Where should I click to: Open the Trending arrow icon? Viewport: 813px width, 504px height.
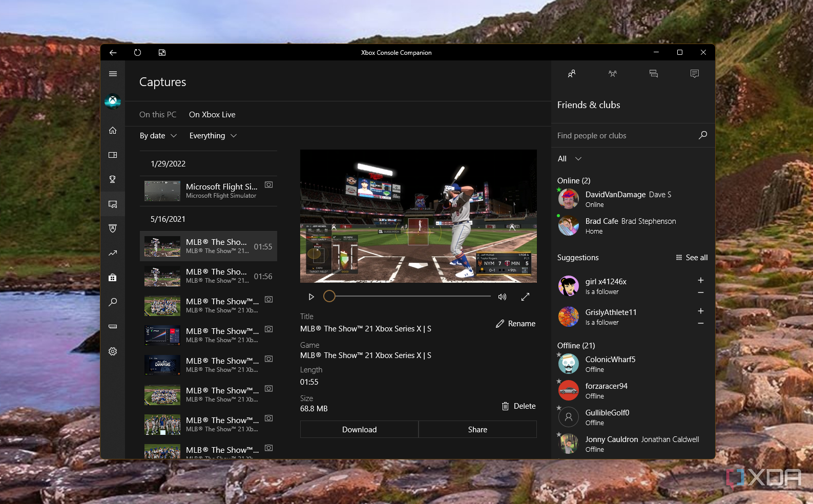coord(113,253)
